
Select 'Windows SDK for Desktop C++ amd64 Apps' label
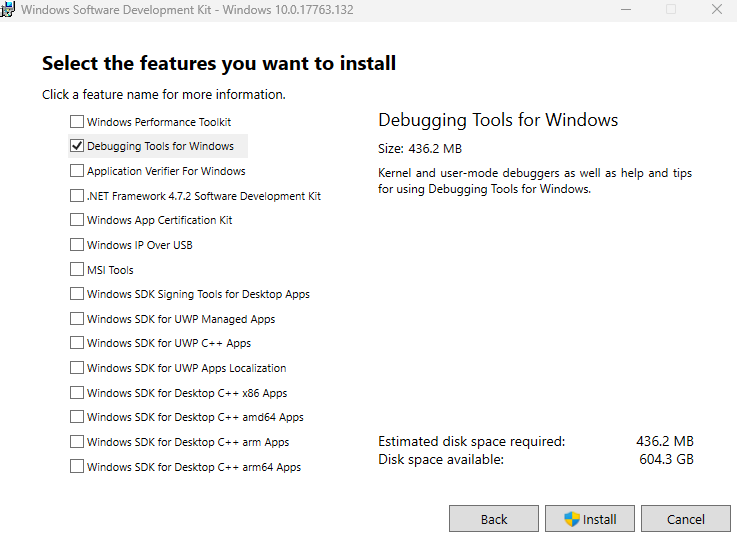click(x=195, y=417)
